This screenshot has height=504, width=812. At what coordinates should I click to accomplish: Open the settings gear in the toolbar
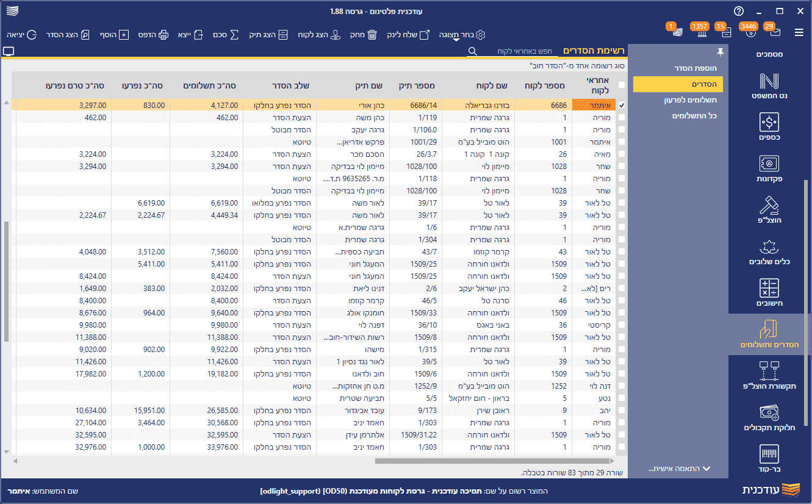pyautogui.click(x=481, y=35)
